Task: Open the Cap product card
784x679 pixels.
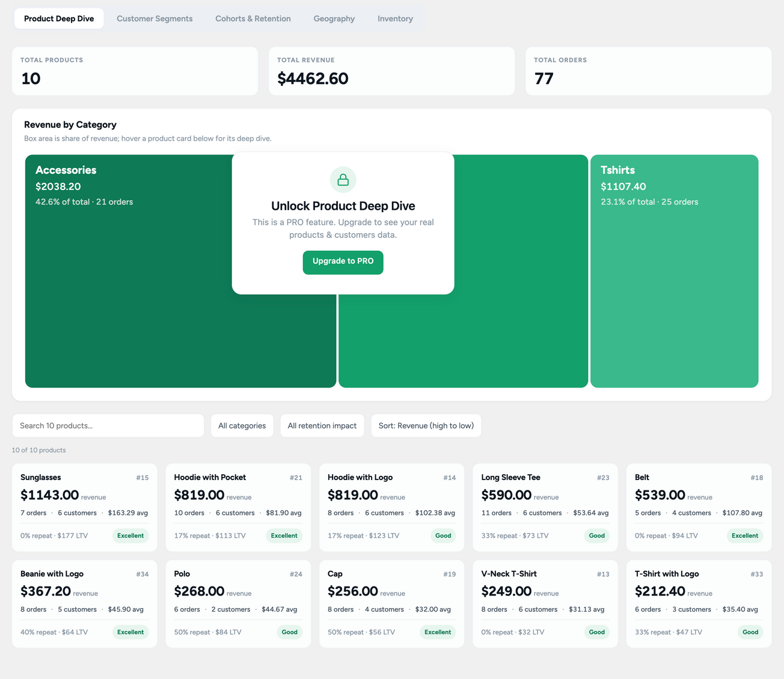Action: [392, 604]
